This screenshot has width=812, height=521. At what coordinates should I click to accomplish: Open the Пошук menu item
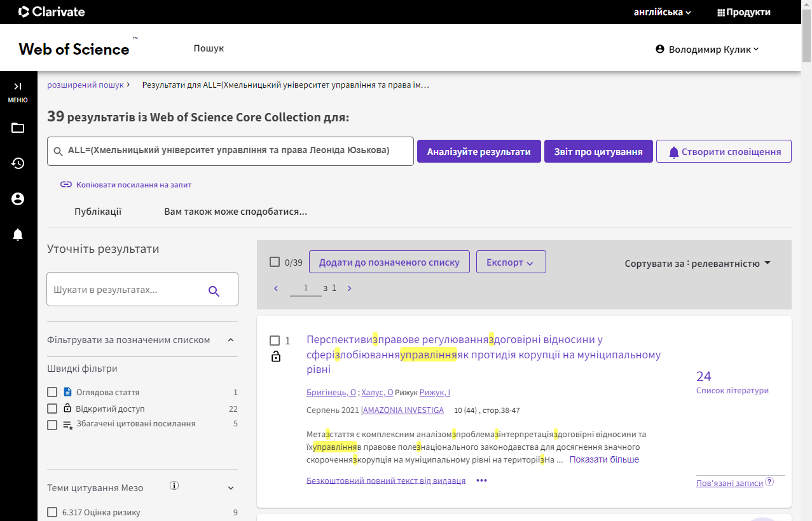[209, 48]
